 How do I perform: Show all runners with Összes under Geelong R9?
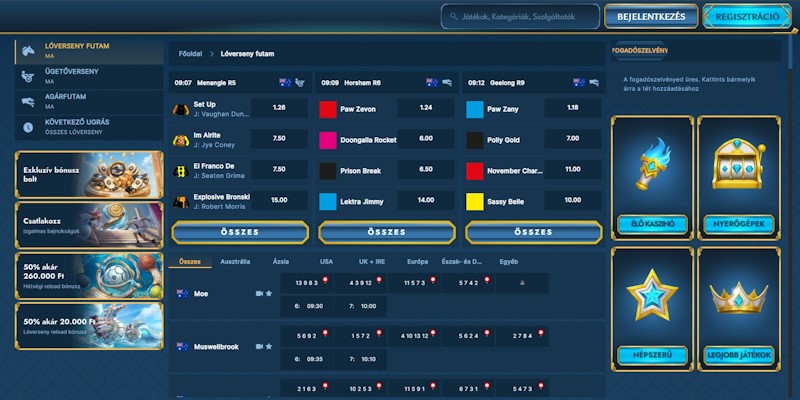534,232
